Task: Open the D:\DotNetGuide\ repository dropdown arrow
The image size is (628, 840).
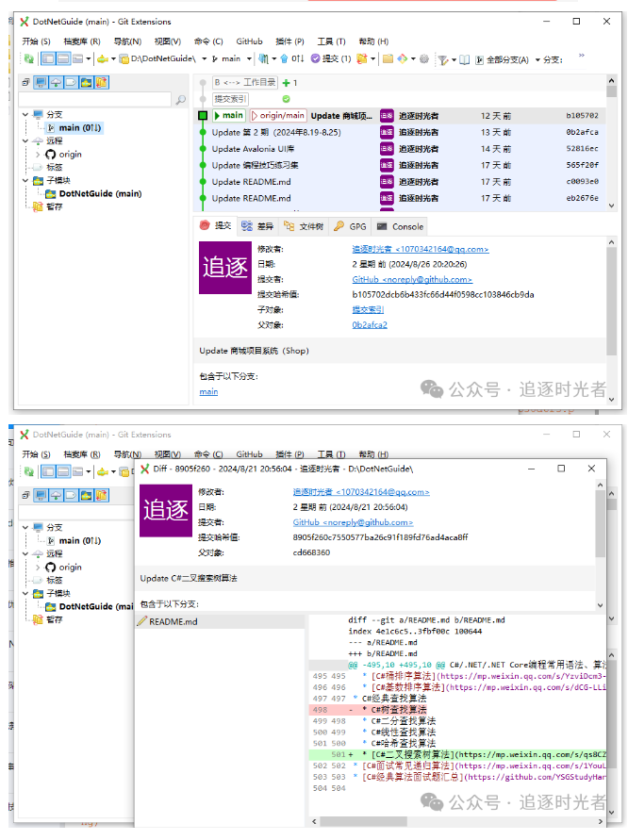Action: (205, 59)
